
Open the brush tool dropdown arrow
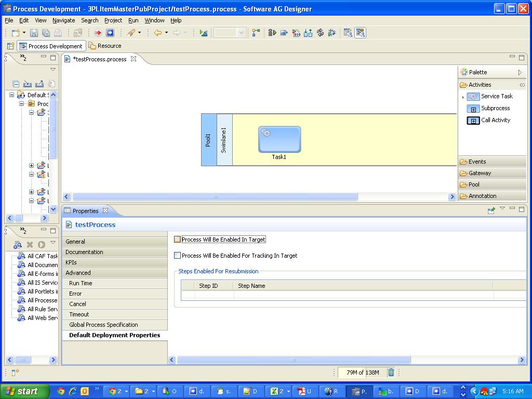pos(139,33)
